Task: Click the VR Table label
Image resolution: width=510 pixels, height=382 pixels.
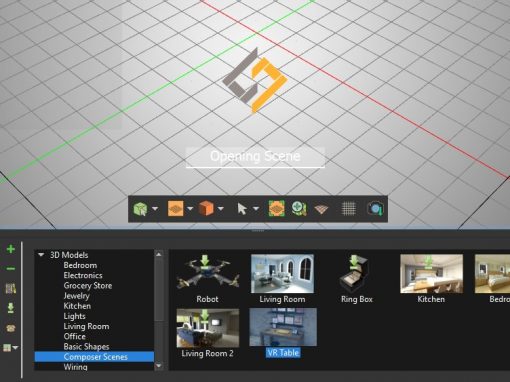Action: coord(283,353)
